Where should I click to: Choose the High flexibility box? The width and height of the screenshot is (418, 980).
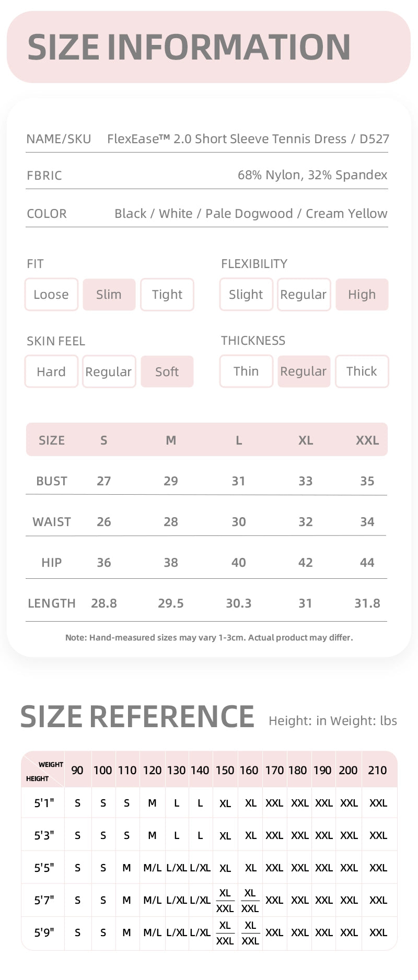pyautogui.click(x=362, y=295)
